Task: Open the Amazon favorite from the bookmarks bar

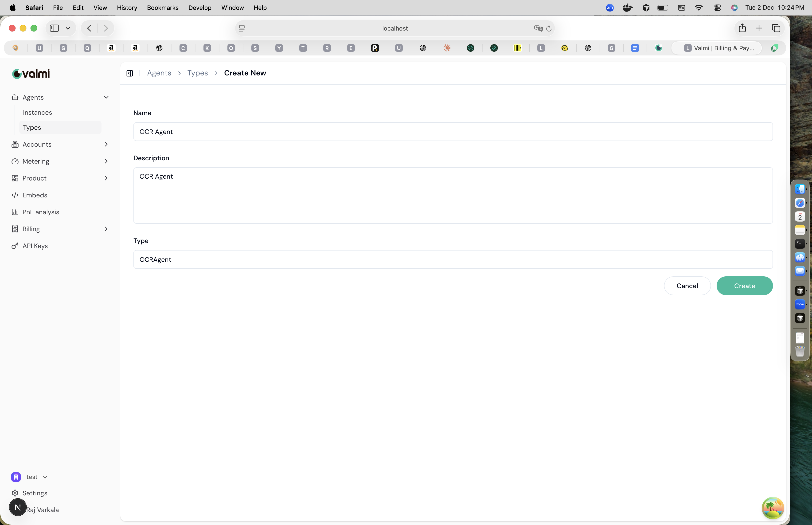Action: (111, 48)
